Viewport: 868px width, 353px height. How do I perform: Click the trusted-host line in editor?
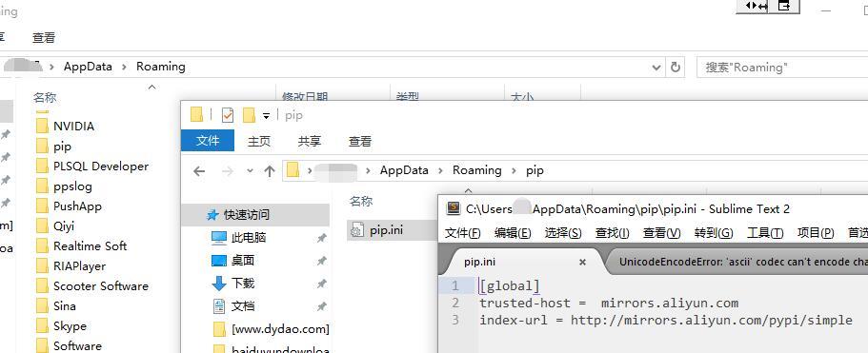(609, 303)
